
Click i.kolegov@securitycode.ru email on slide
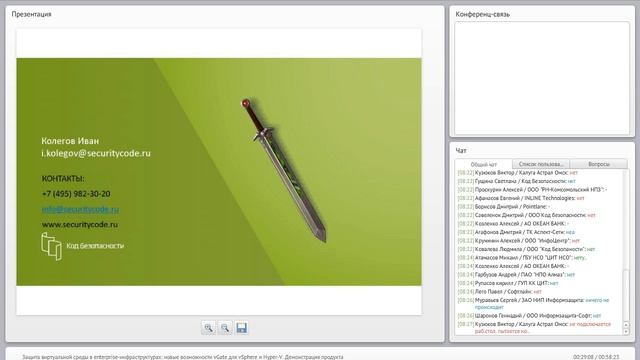pos(96,153)
